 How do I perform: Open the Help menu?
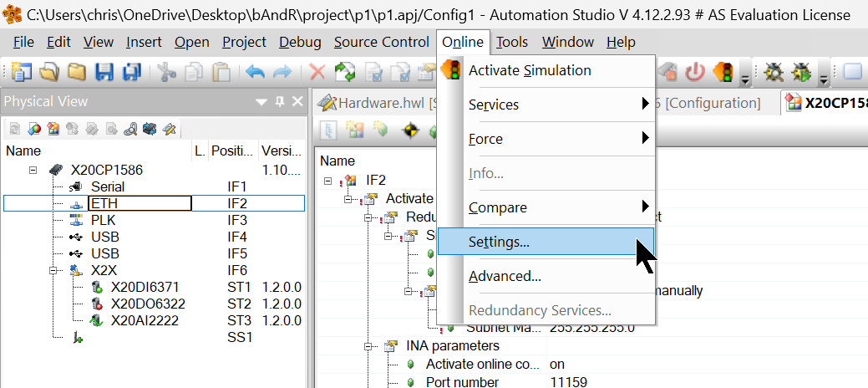pyautogui.click(x=621, y=42)
